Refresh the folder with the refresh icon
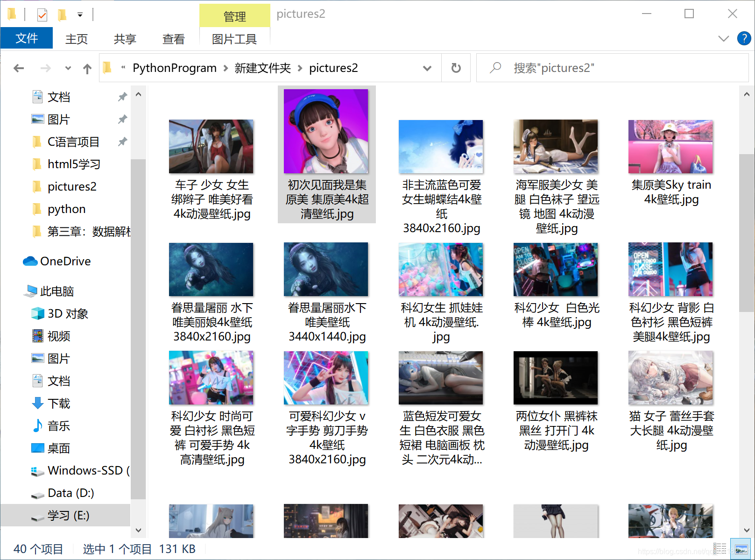The image size is (755, 560). 456,68
